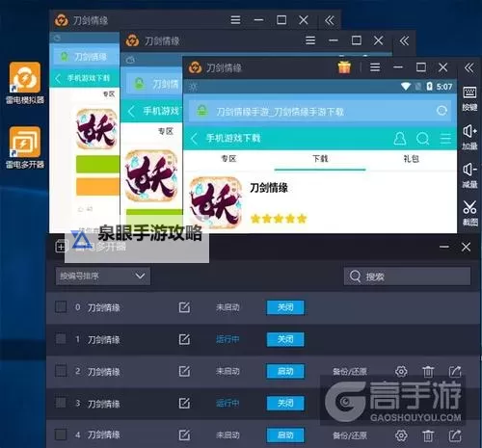Open the 雷电多开器 desktop shortcut
This screenshot has height=448, width=482.
tap(25, 147)
